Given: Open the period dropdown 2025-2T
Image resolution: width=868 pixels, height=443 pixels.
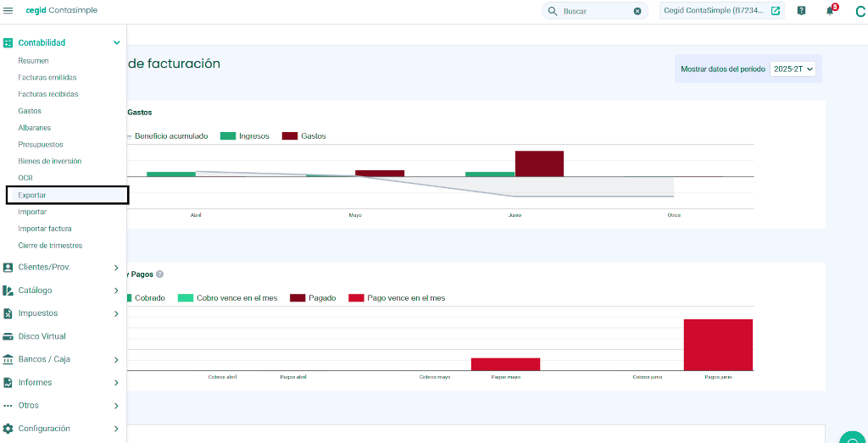Looking at the screenshot, I should 793,69.
